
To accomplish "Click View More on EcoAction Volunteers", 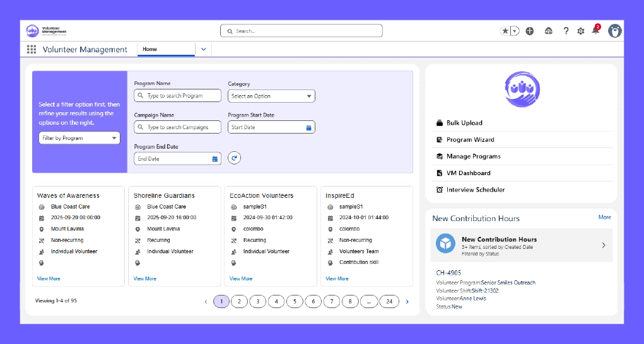I will click(241, 278).
